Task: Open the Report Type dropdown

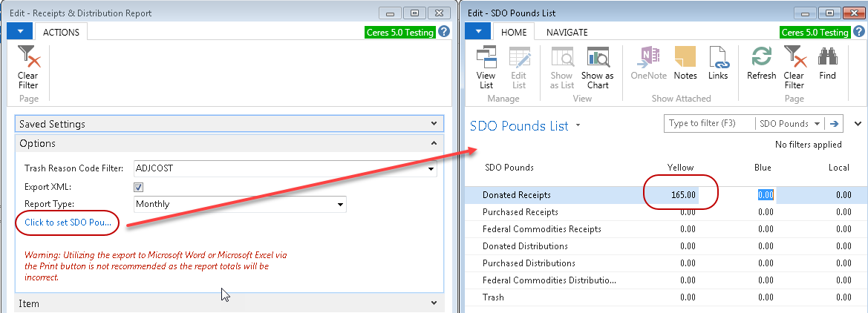Action: click(340, 204)
